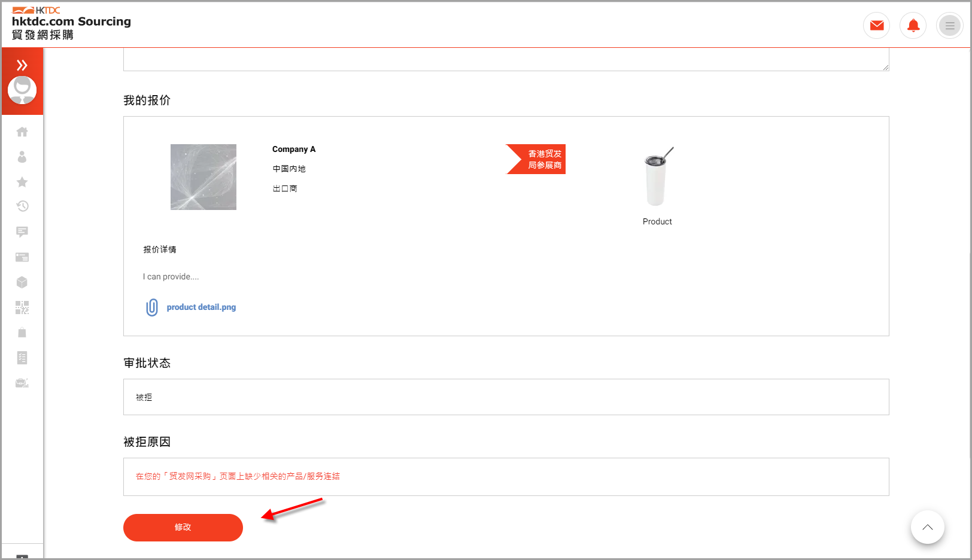Click the 审批状态 section heading
Viewport: 972px width, 560px height.
[x=147, y=363]
